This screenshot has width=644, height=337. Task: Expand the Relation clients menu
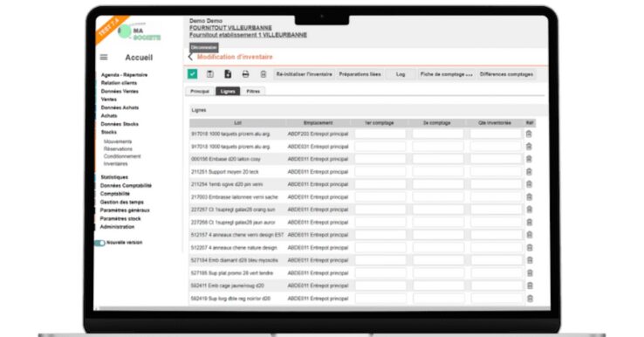(119, 83)
